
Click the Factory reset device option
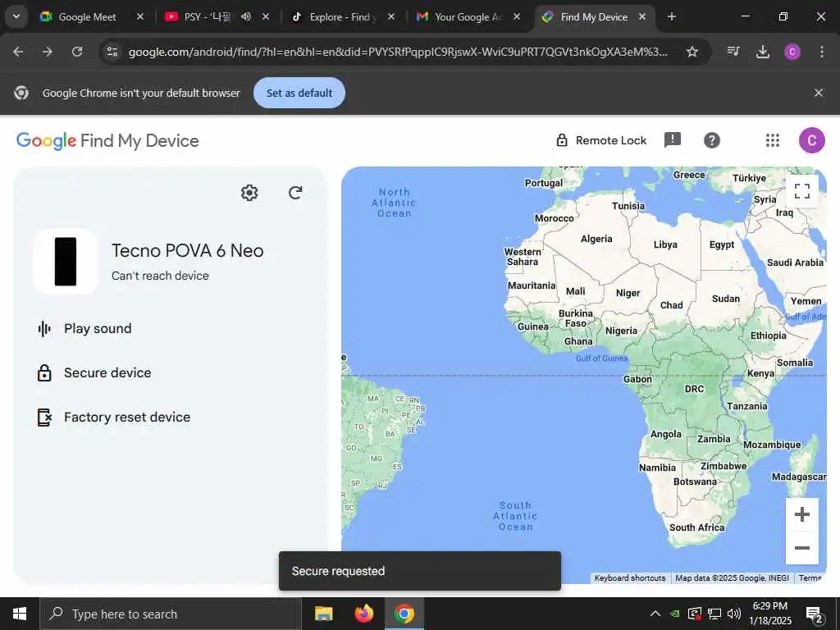point(127,418)
